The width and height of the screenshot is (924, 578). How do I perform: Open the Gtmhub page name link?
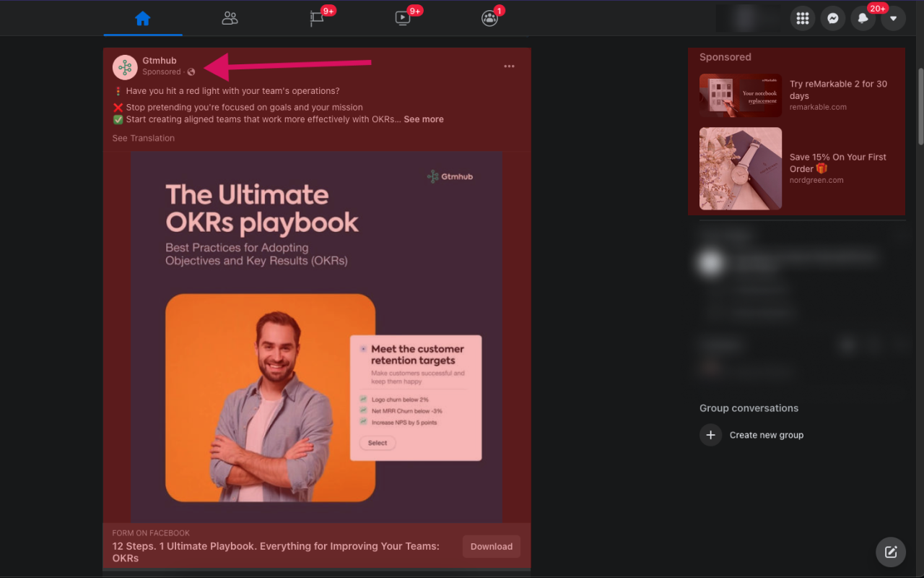160,61
